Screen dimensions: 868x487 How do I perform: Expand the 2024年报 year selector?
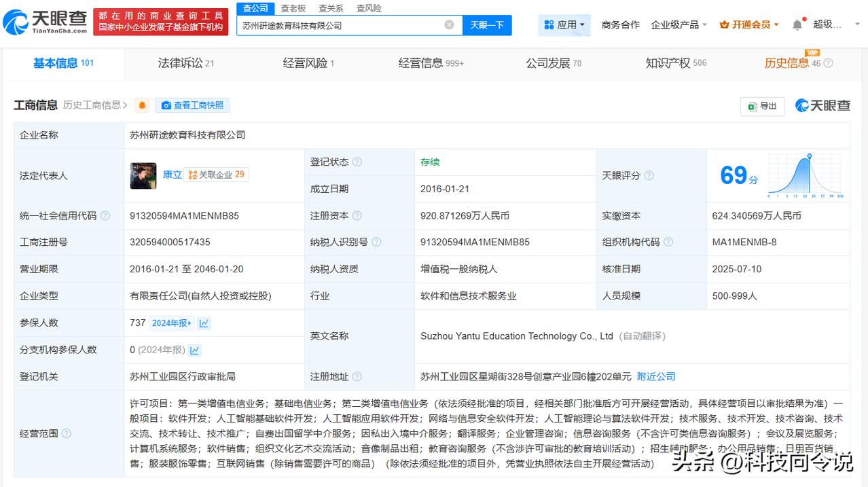click(x=172, y=323)
